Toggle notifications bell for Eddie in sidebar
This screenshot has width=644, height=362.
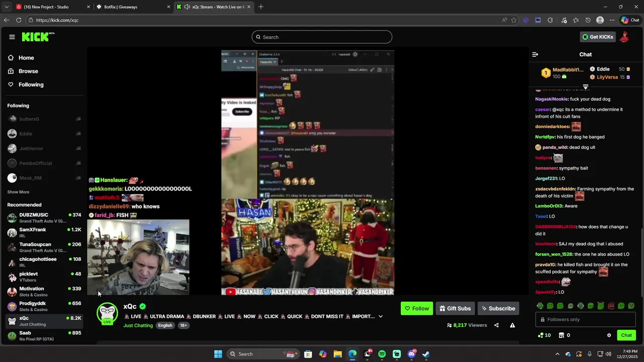point(78,134)
